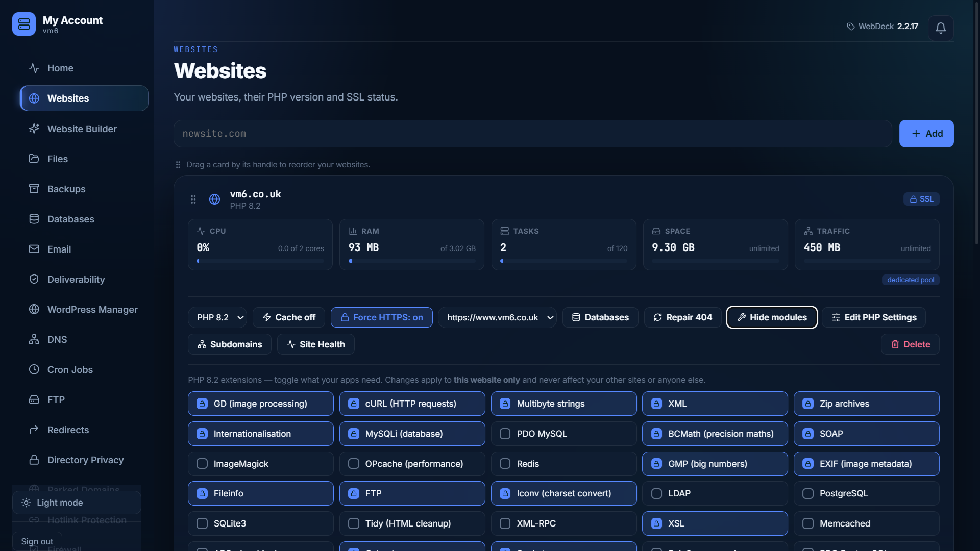Viewport: 980px width, 551px height.
Task: Click the sun icon for Light mode
Action: click(26, 503)
